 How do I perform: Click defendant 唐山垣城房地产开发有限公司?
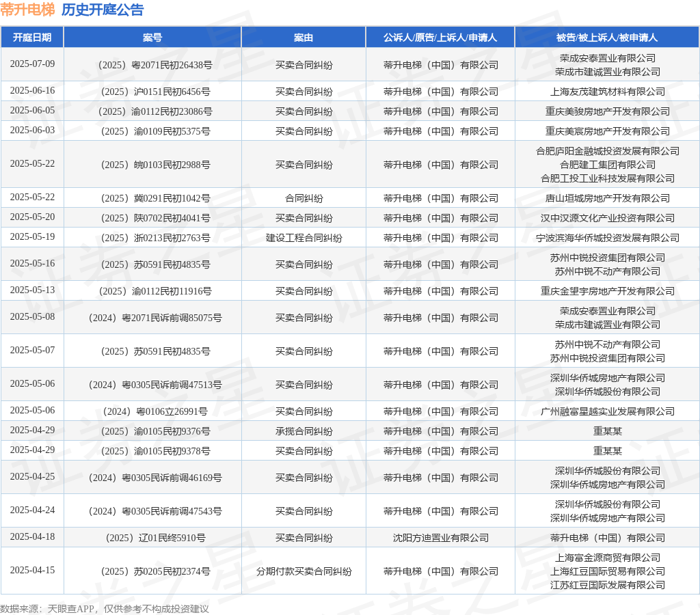(x=607, y=199)
